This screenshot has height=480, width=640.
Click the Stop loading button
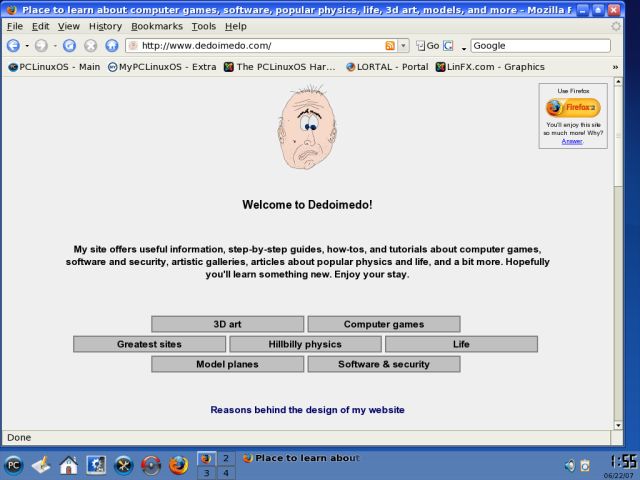point(90,45)
